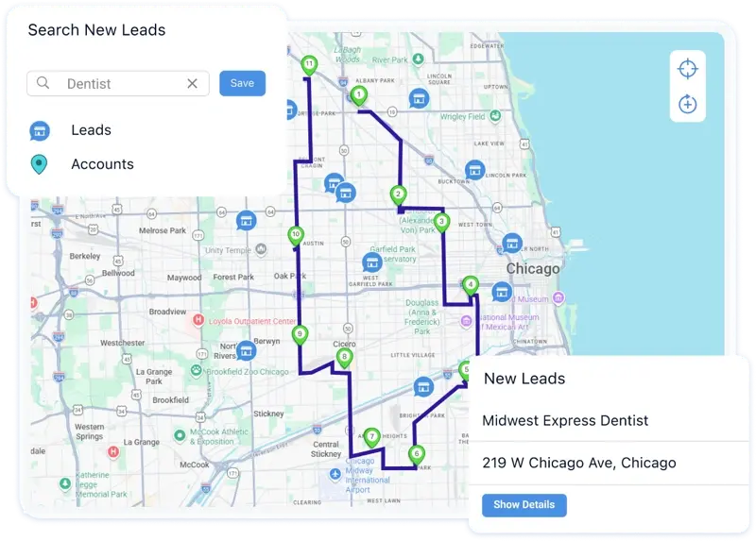Click route stop marker 1
The height and width of the screenshot is (541, 756).
coord(358,96)
